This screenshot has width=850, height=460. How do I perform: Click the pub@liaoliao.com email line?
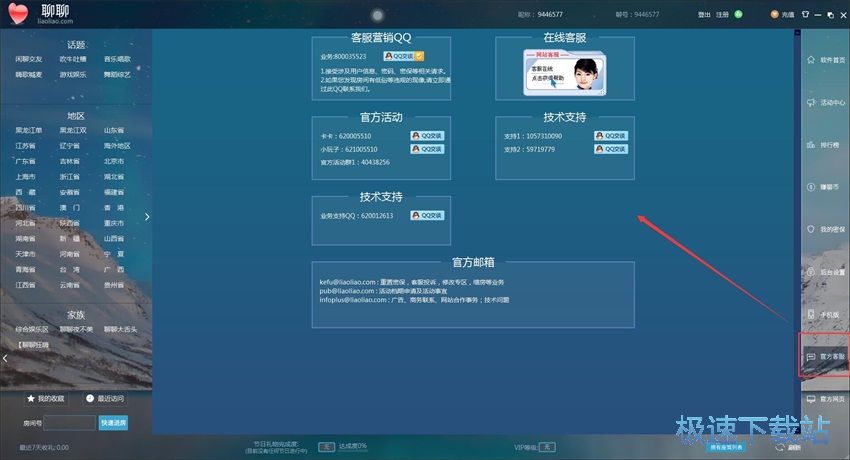tap(383, 291)
